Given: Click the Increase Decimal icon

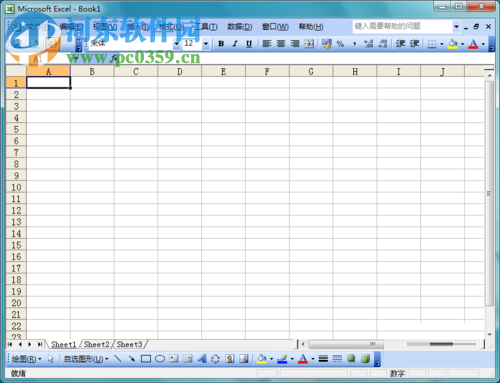Looking at the screenshot, I should coord(368,44).
